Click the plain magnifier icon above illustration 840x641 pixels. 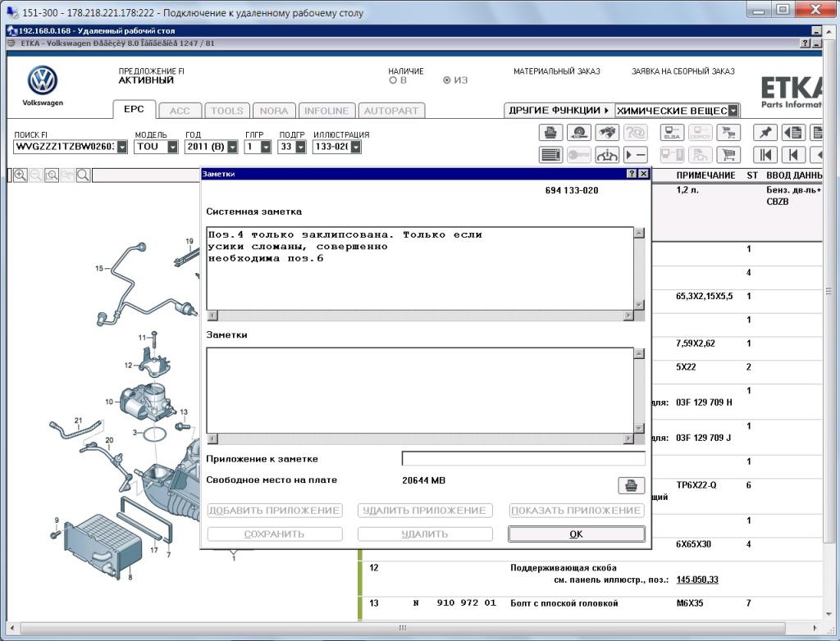point(83,175)
